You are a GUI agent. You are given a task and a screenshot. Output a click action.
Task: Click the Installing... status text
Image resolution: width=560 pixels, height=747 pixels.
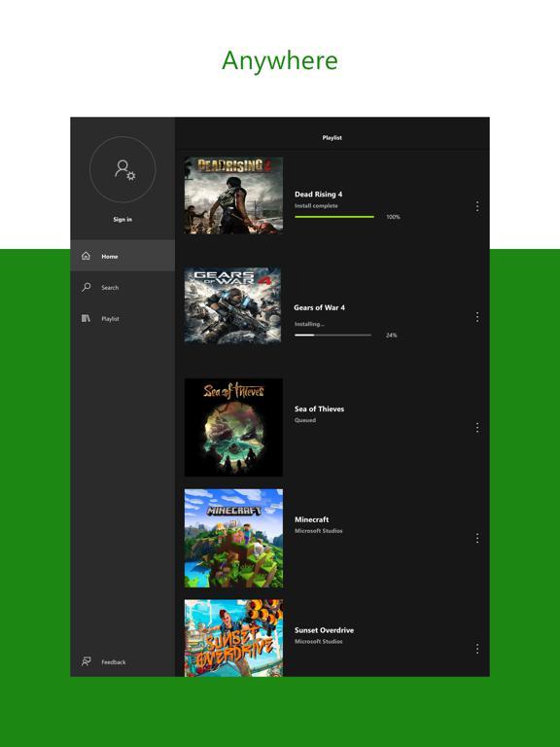click(x=309, y=324)
